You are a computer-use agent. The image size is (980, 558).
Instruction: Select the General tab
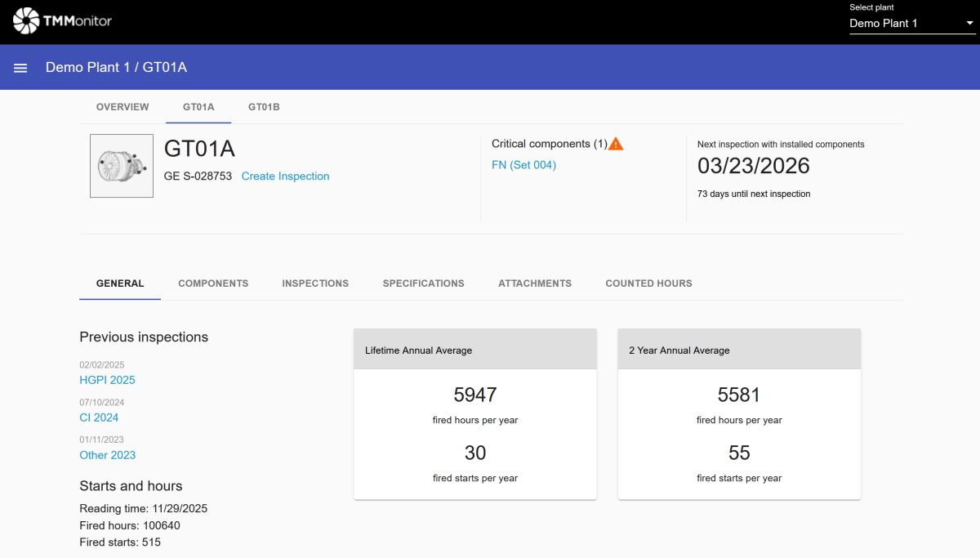[x=120, y=283]
